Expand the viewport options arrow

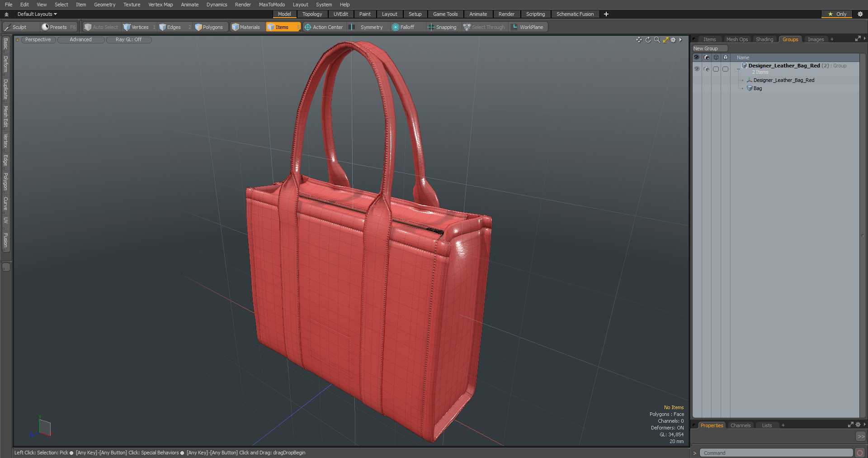tap(680, 40)
